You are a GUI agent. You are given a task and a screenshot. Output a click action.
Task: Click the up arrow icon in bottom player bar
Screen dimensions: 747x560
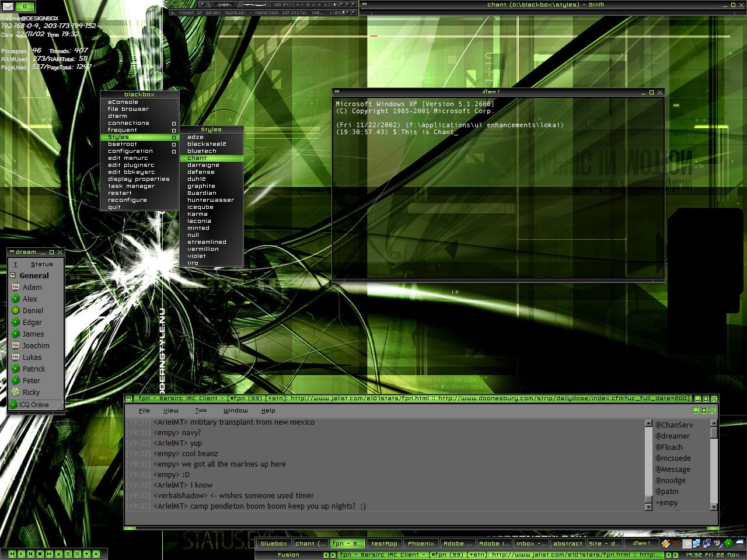coord(86,554)
